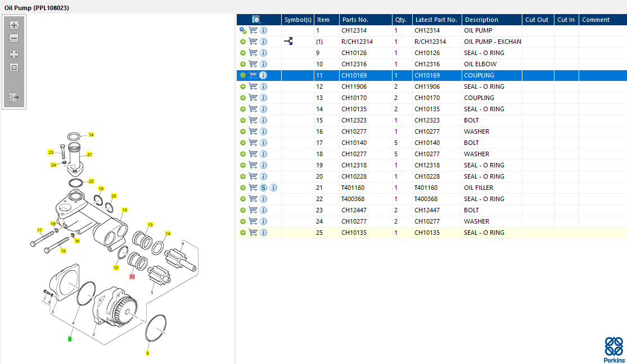Click the search icon in table header
The width and height of the screenshot is (627, 364).
coord(256,20)
